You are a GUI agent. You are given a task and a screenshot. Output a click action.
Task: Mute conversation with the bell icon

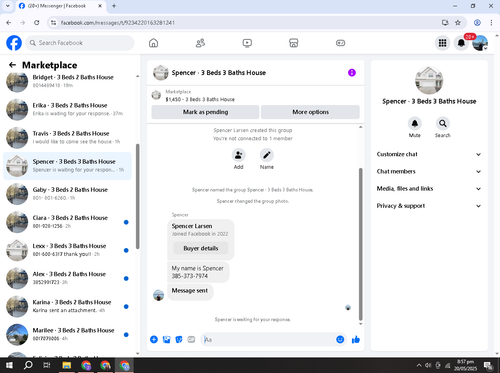pyautogui.click(x=415, y=124)
